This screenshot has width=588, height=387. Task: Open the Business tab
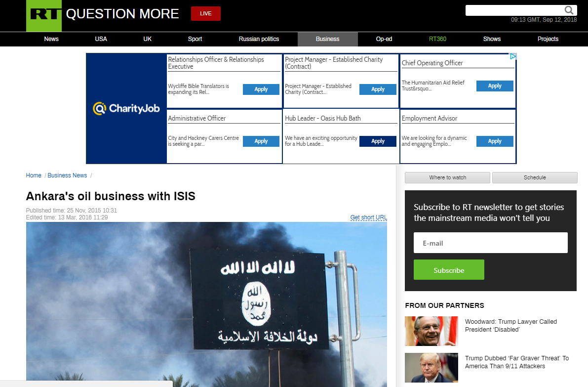328,39
